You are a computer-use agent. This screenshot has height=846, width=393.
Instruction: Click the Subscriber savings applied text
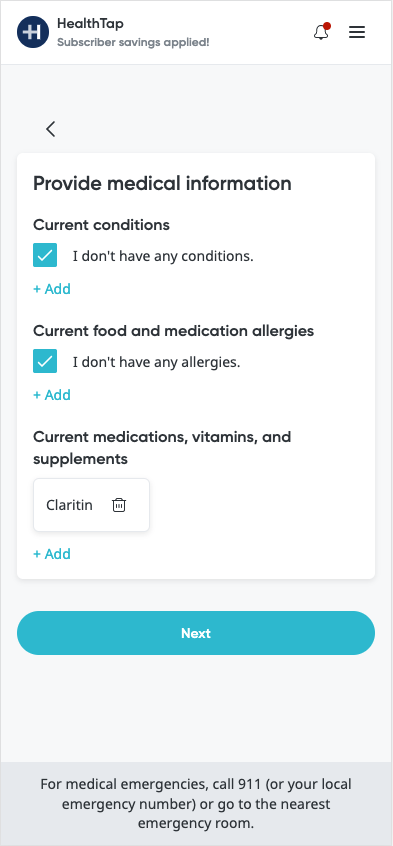(x=133, y=42)
